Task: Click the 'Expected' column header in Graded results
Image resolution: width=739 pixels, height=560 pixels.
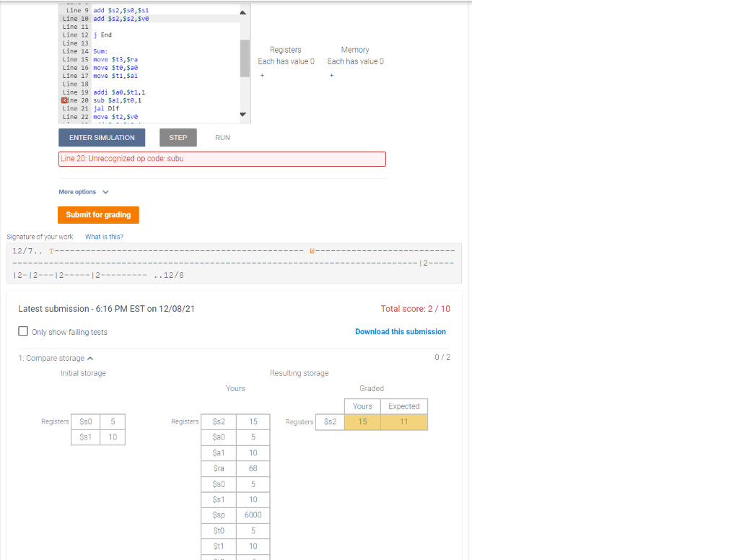Action: pyautogui.click(x=403, y=406)
